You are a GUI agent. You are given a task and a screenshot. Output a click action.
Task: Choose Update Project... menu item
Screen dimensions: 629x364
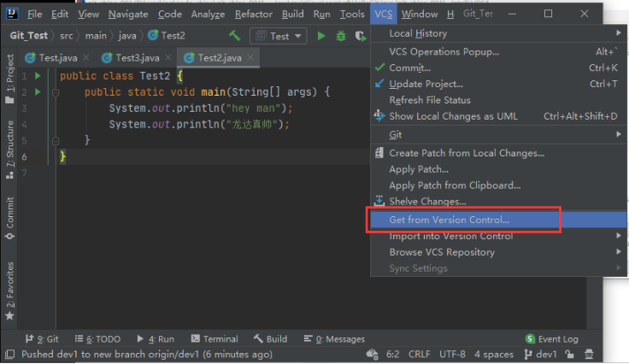pyautogui.click(x=498, y=84)
